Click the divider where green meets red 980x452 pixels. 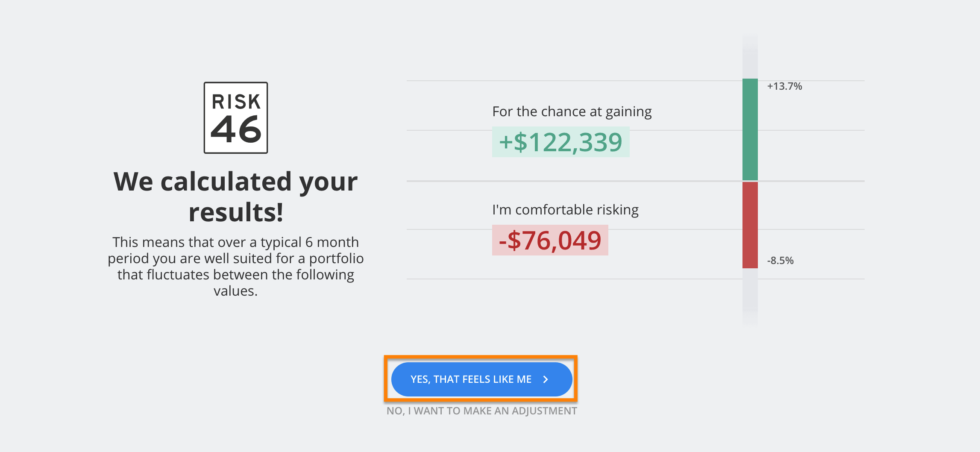750,181
